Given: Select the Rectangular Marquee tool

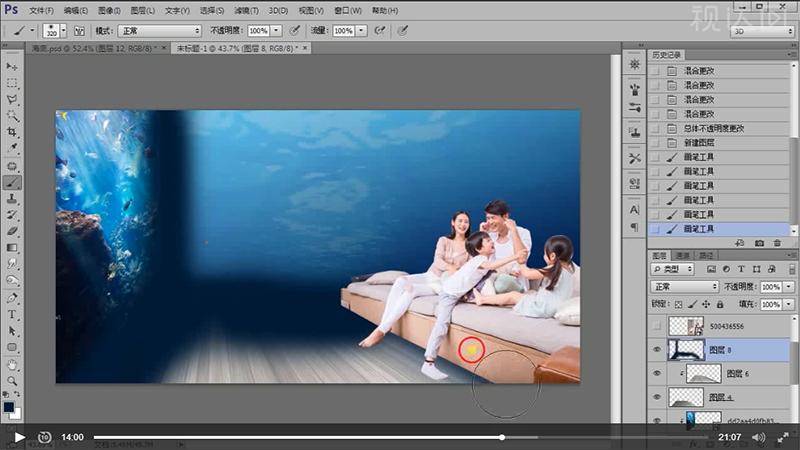Looking at the screenshot, I should [12, 83].
